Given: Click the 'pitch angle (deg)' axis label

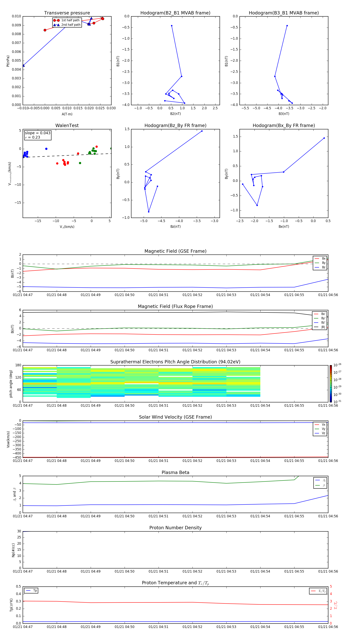Looking at the screenshot, I should pyautogui.click(x=11, y=384).
